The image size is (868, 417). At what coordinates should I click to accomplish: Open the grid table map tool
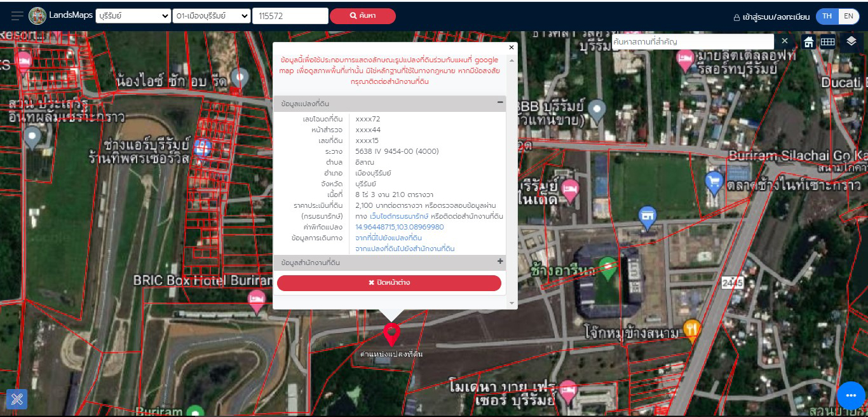tap(827, 42)
